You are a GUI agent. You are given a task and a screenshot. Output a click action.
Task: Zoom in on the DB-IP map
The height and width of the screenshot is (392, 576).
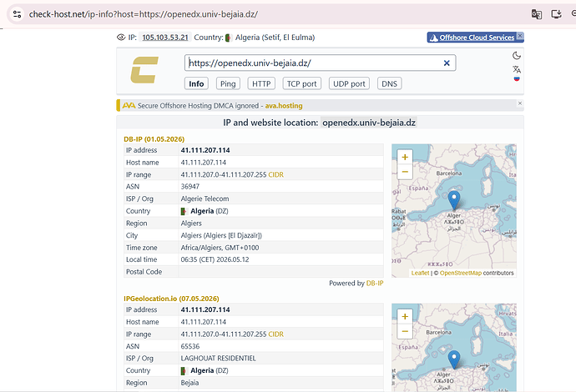tap(405, 157)
